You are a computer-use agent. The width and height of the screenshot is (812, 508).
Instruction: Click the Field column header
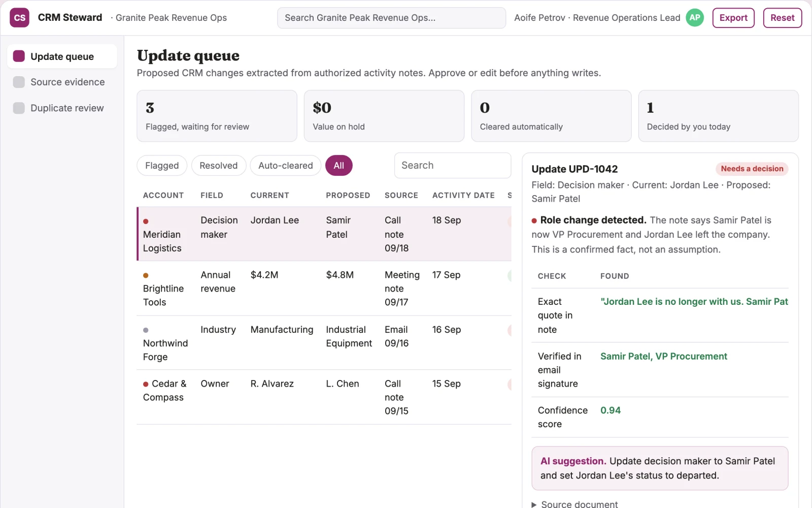point(212,196)
